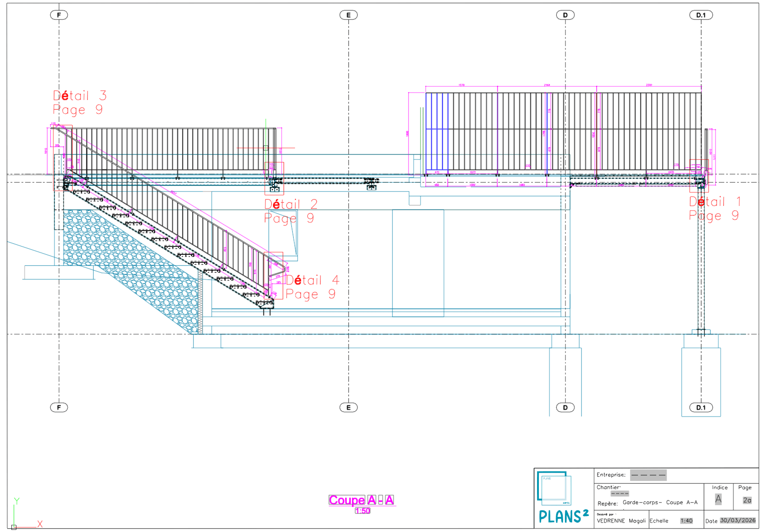This screenshot has height=532, width=764.
Task: Select the 1:50 scale text under title
Action: point(363,511)
